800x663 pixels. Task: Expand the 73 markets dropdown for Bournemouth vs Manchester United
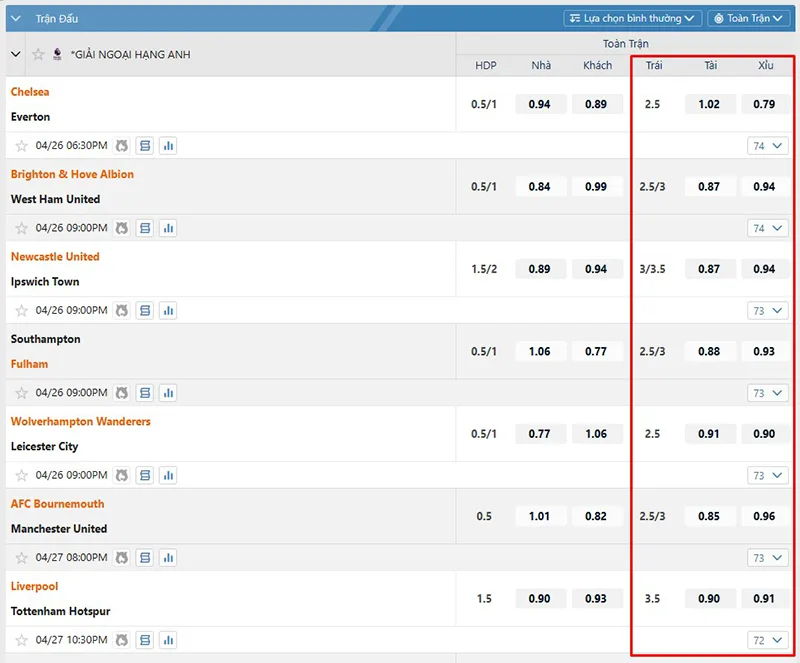(x=768, y=558)
